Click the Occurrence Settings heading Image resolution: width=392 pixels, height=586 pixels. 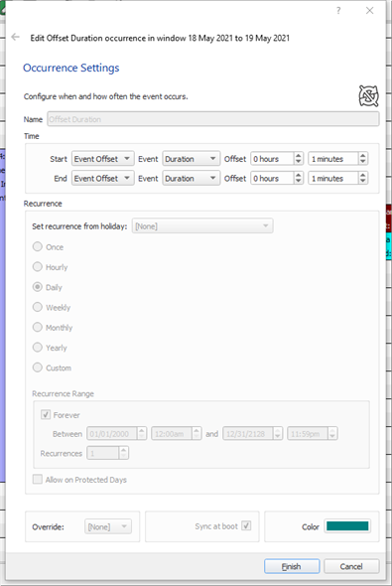coord(70,68)
